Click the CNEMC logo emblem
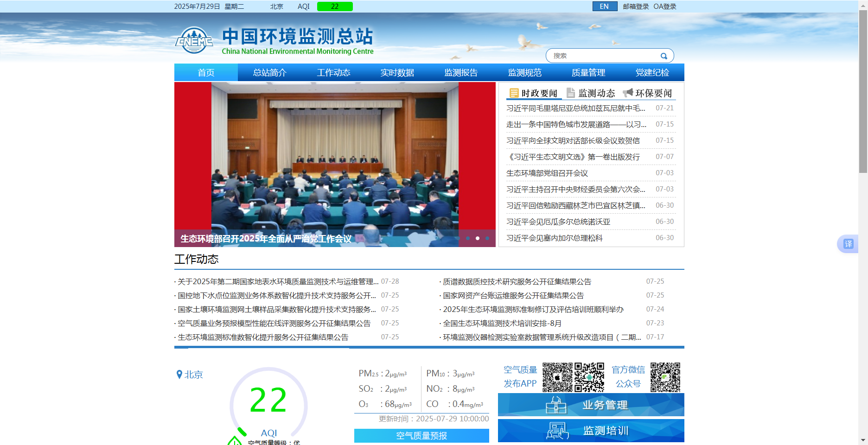Viewport: 868px width, 445px height. [194, 41]
